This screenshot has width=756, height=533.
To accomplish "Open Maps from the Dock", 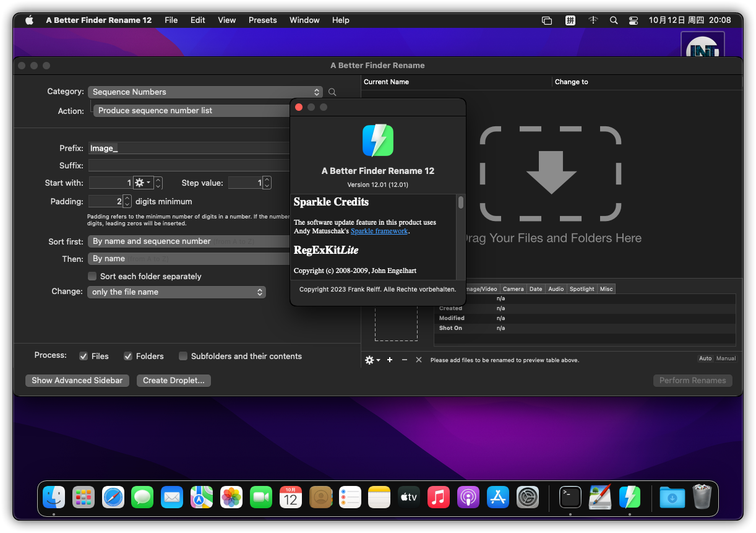I will [202, 497].
